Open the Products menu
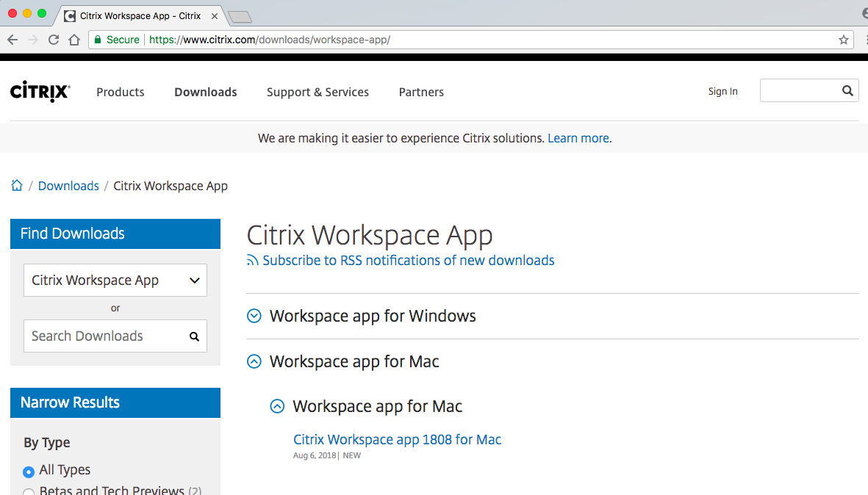This screenshot has height=495, width=868. pos(120,92)
